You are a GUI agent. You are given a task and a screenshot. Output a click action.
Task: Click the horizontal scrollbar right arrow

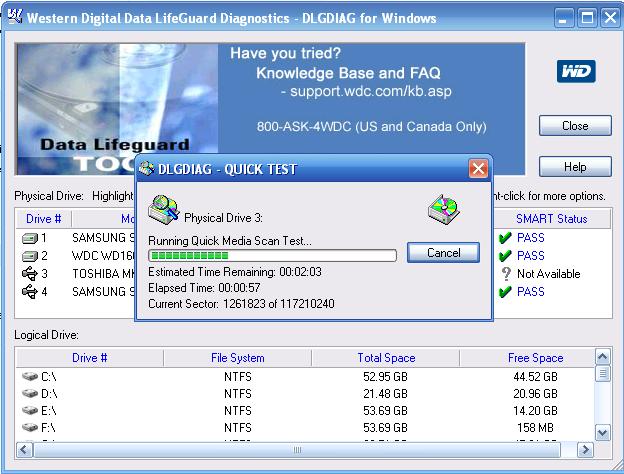coord(585,450)
